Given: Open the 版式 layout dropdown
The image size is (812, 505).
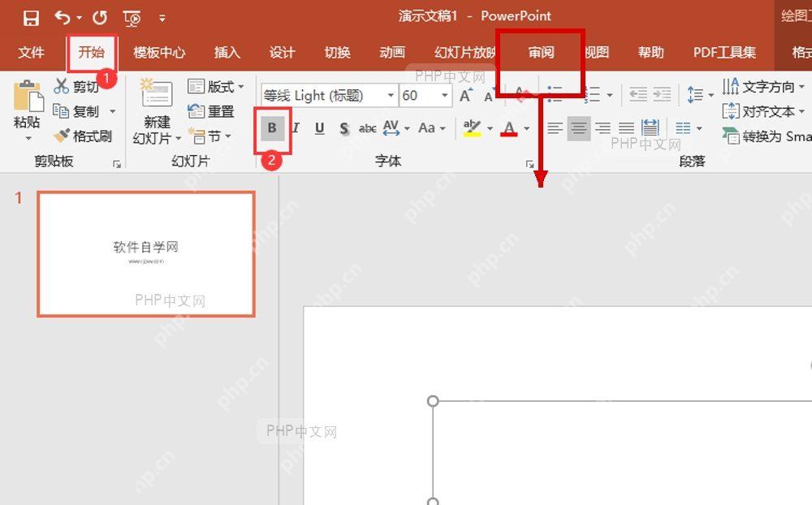Looking at the screenshot, I should click(x=216, y=87).
